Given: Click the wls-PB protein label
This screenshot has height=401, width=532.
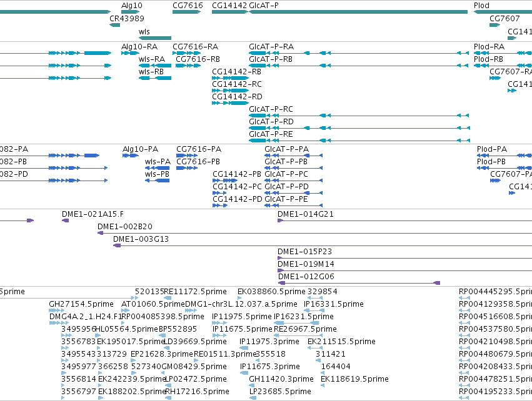Looking at the screenshot, I should pyautogui.click(x=157, y=174).
